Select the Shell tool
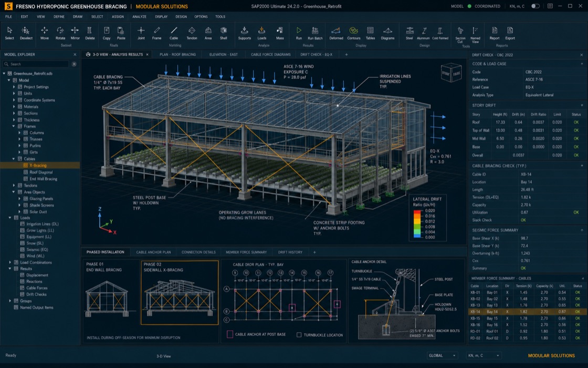588x368 pixels. pos(224,33)
